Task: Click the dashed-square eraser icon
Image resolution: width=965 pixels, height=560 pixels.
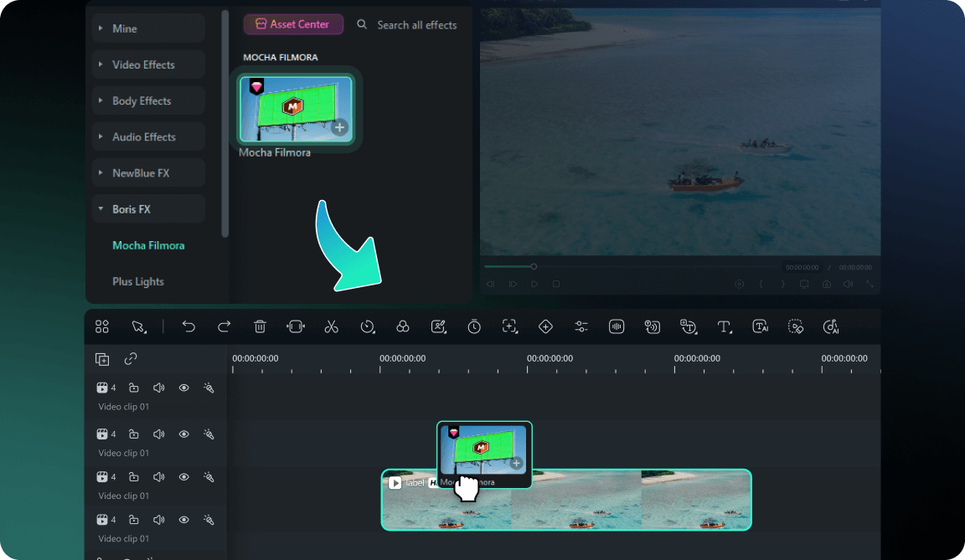Action: (796, 327)
